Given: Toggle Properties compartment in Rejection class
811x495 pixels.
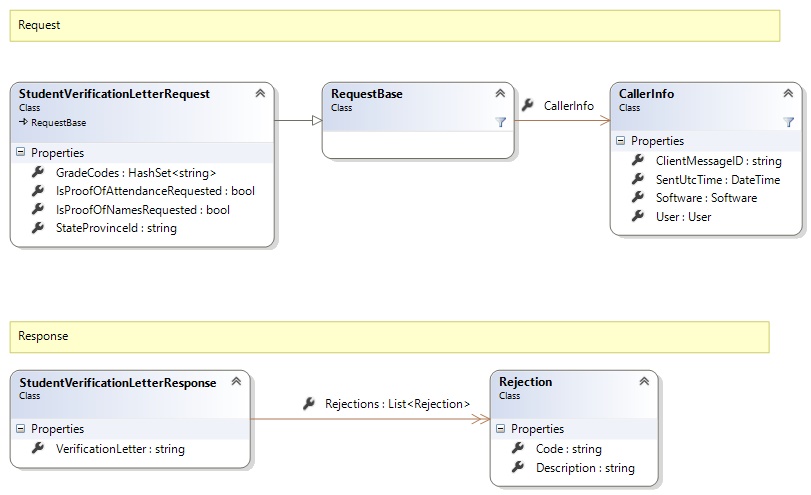Looking at the screenshot, I should [501, 429].
